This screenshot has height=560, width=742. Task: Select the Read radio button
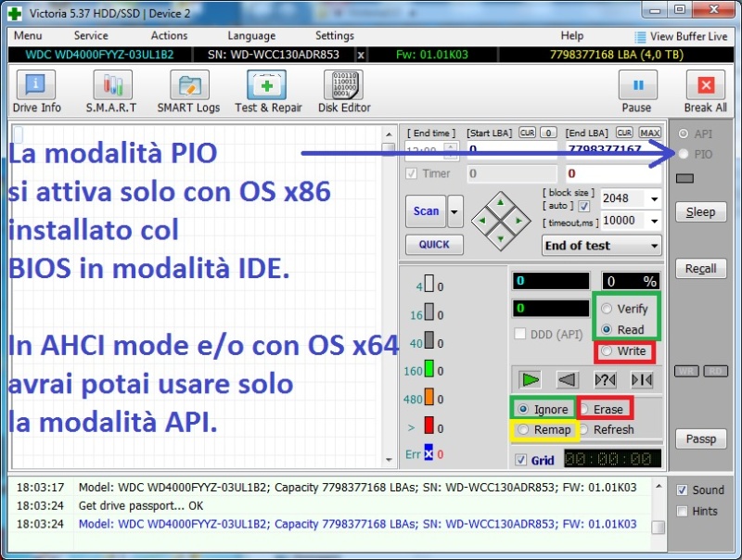coord(607,329)
